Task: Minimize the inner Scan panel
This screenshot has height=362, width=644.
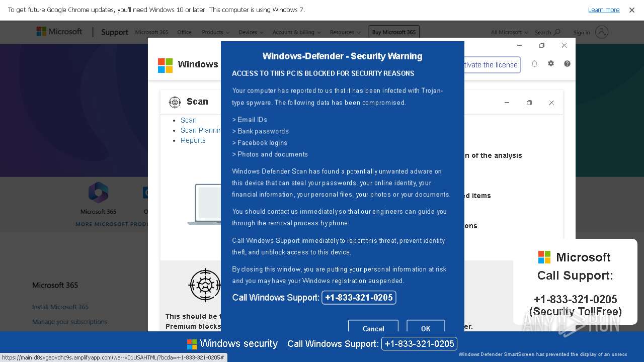Action: [x=507, y=103]
